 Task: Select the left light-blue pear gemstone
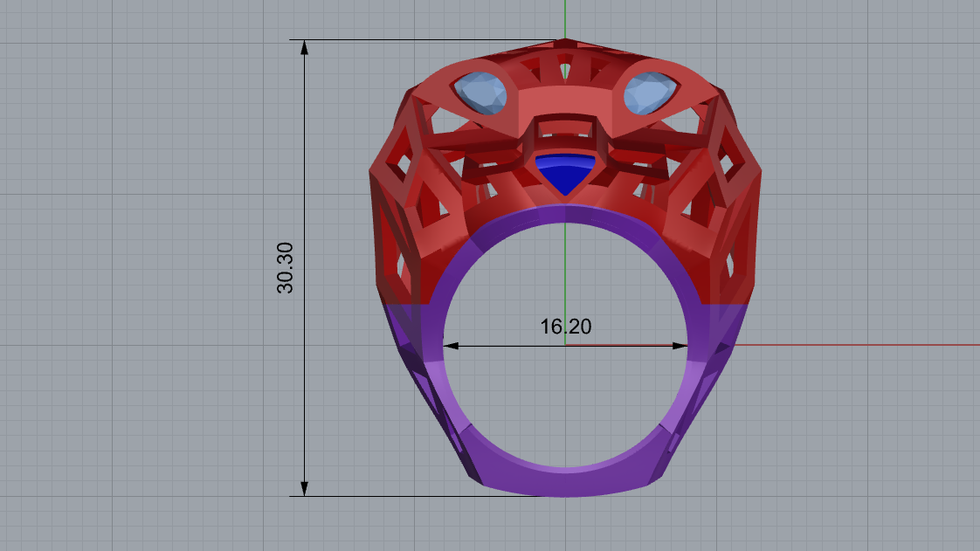(x=483, y=93)
